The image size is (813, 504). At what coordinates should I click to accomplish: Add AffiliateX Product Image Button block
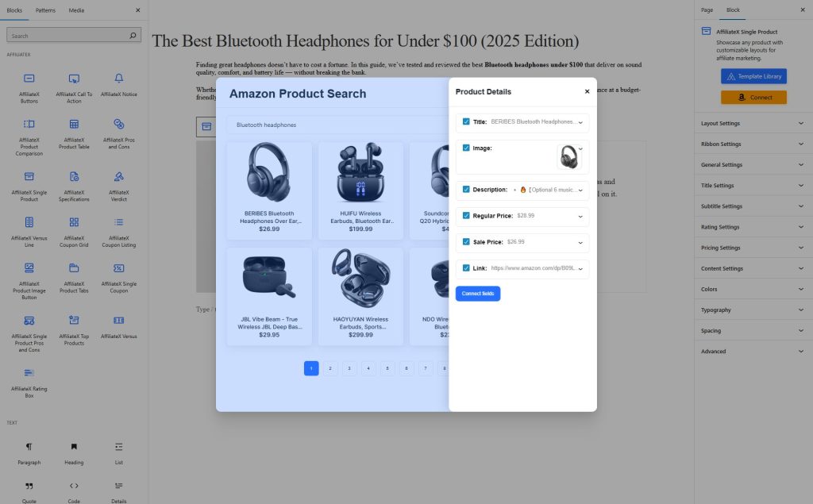click(x=29, y=281)
